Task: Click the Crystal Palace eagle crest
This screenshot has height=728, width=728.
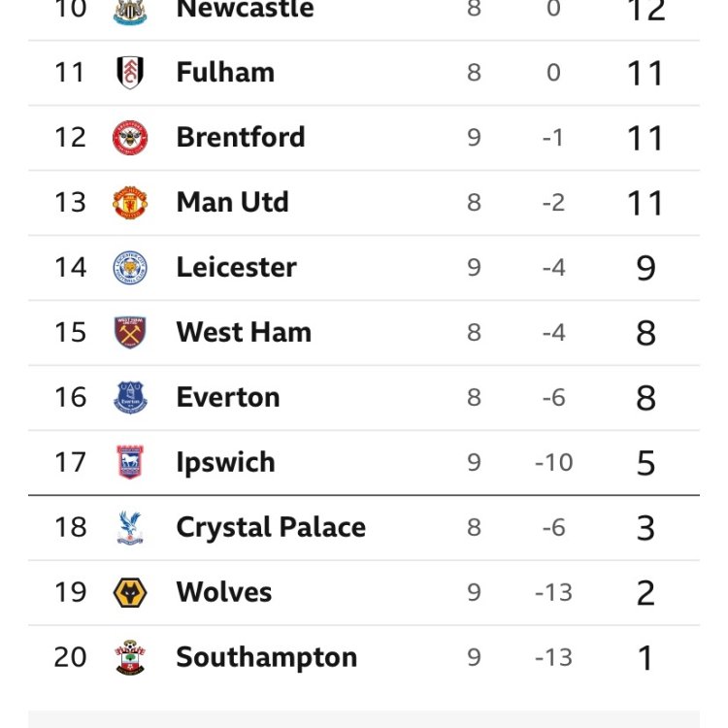Action: pos(130,527)
